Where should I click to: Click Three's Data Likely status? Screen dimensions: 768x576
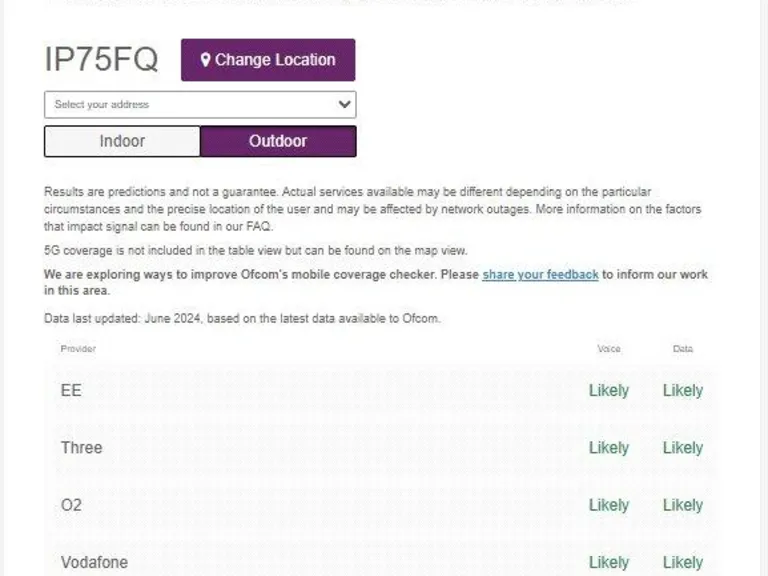(x=683, y=447)
